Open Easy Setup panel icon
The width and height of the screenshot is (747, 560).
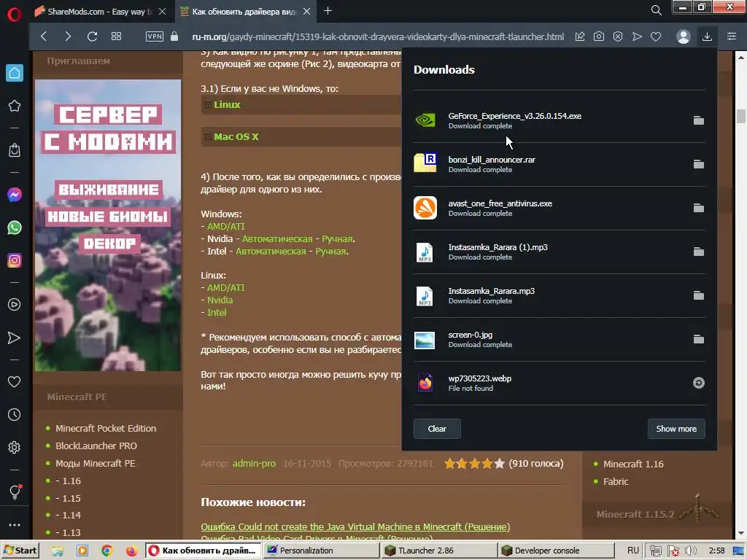coord(732,36)
